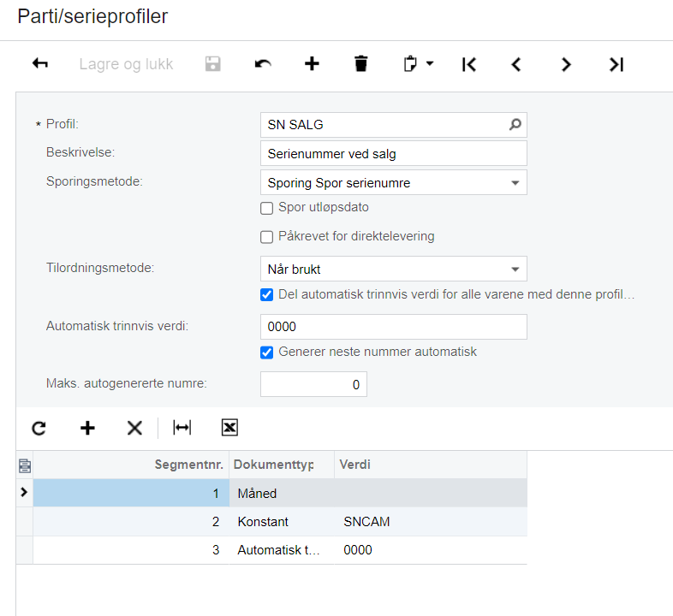
Task: Click segment number 1 cell
Action: (131, 494)
